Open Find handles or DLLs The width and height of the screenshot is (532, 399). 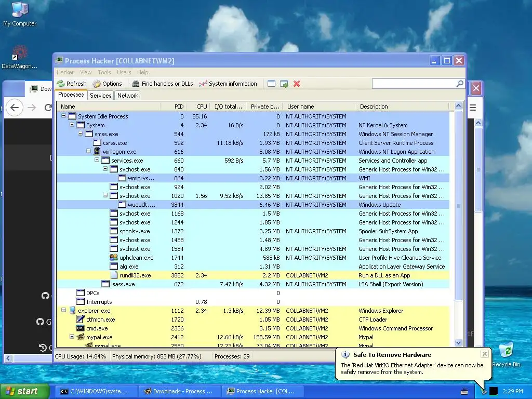tap(163, 84)
